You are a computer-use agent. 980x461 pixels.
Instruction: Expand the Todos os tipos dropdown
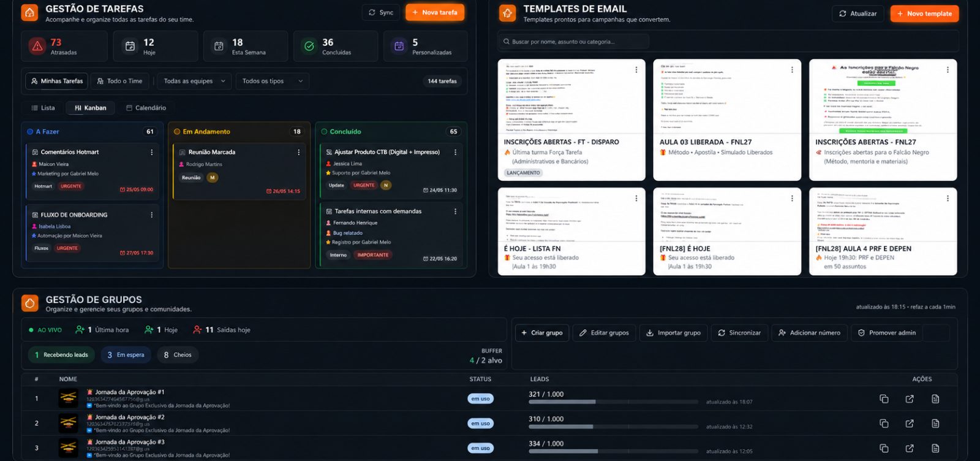tap(273, 81)
